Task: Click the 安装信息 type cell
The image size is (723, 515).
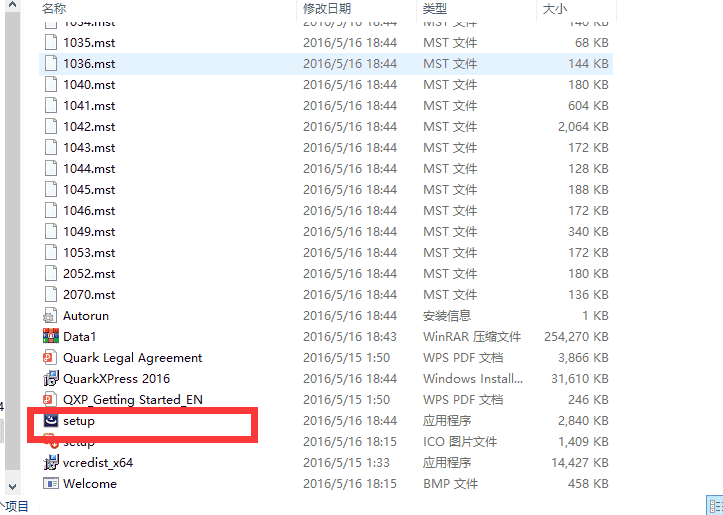Action: (447, 315)
